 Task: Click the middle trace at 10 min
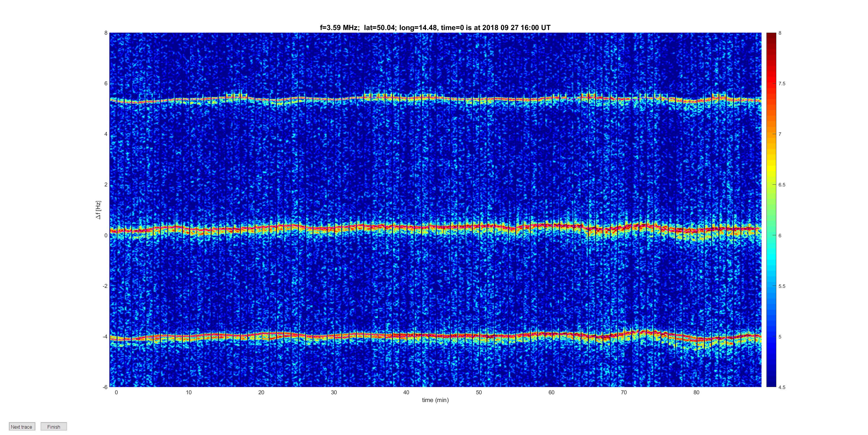pyautogui.click(x=189, y=229)
